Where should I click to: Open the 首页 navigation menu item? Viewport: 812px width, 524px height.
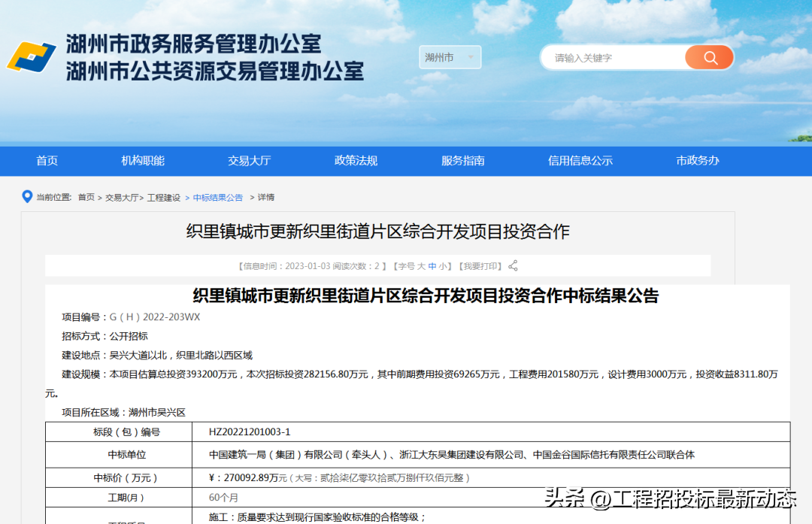[47, 161]
